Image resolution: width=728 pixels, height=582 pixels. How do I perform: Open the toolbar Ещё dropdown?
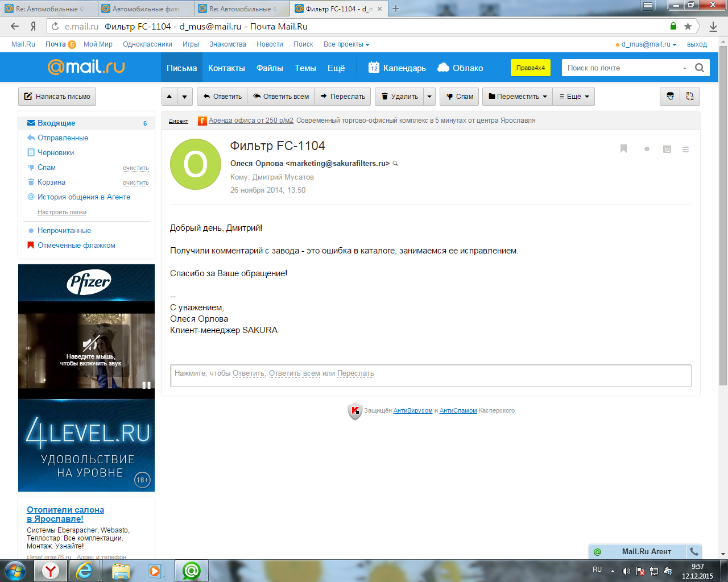(x=574, y=97)
